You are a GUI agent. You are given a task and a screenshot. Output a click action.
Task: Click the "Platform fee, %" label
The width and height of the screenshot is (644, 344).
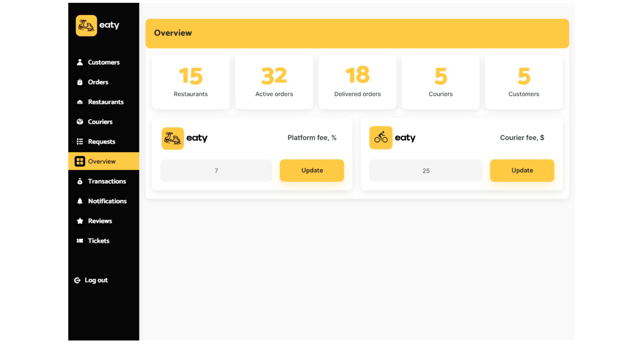coord(312,138)
